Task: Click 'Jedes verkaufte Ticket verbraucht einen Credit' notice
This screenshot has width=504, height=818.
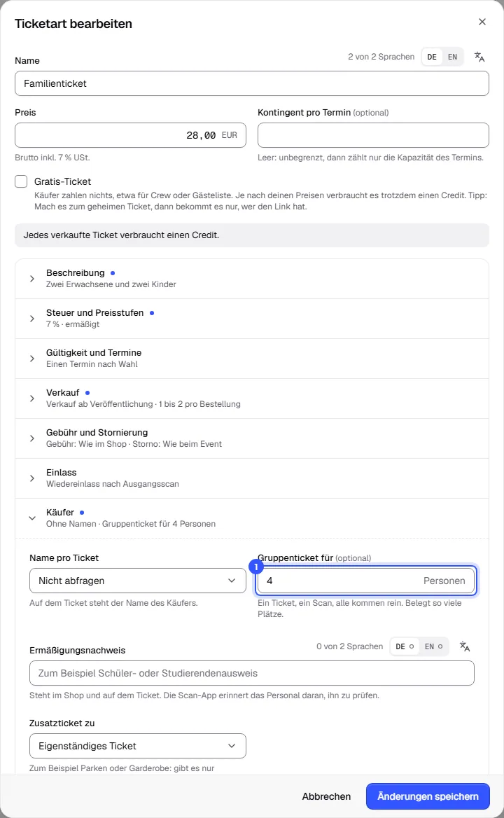Action: click(x=252, y=235)
